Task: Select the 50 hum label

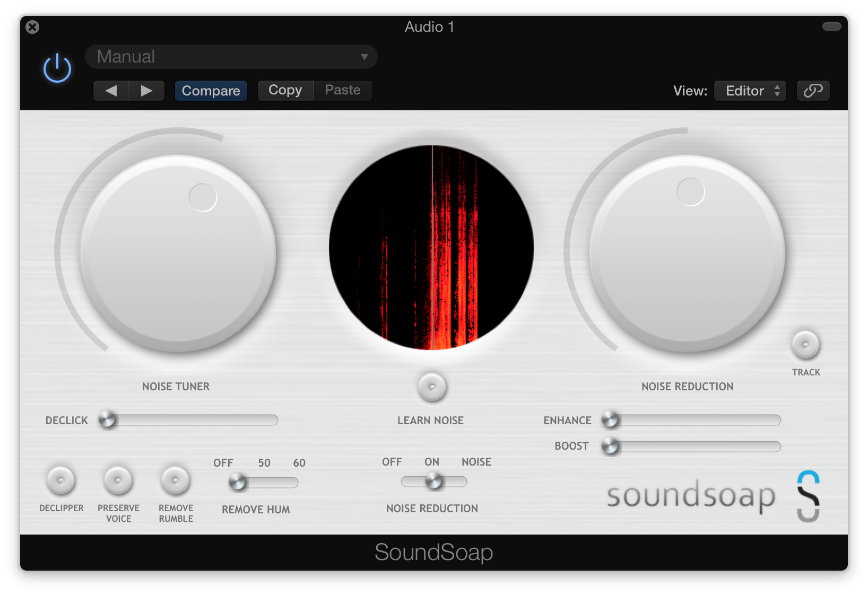Action: coord(264,463)
